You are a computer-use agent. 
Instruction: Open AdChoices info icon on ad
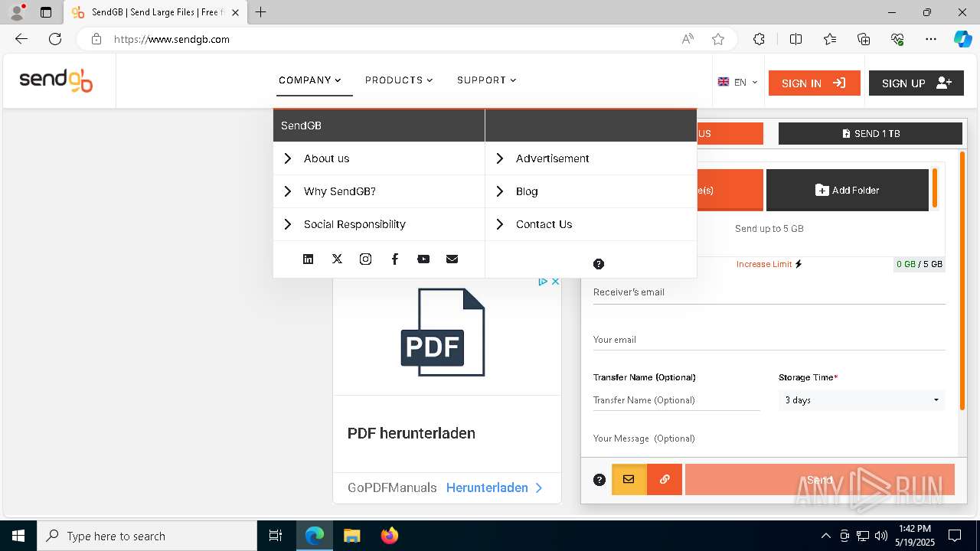[543, 282]
